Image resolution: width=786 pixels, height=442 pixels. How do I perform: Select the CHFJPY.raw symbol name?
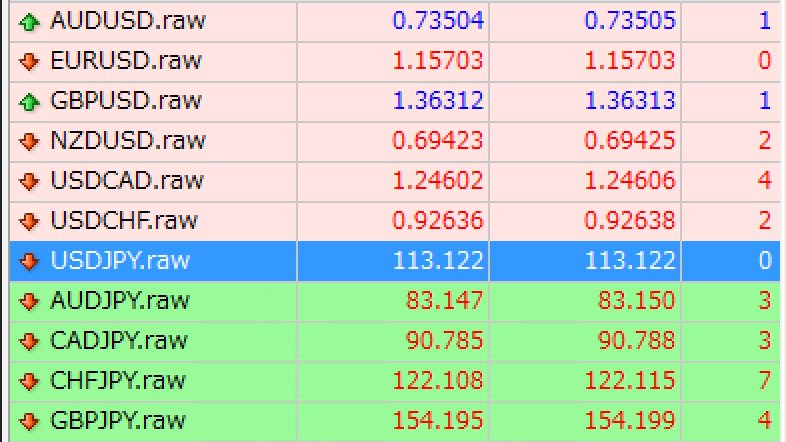coord(118,380)
